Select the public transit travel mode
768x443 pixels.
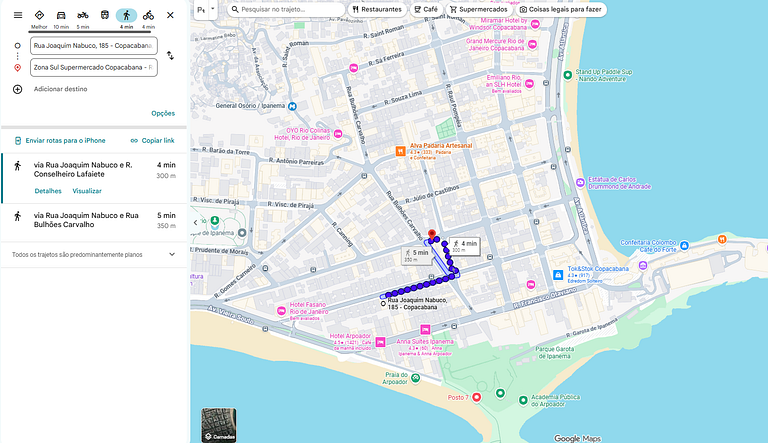tap(104, 15)
